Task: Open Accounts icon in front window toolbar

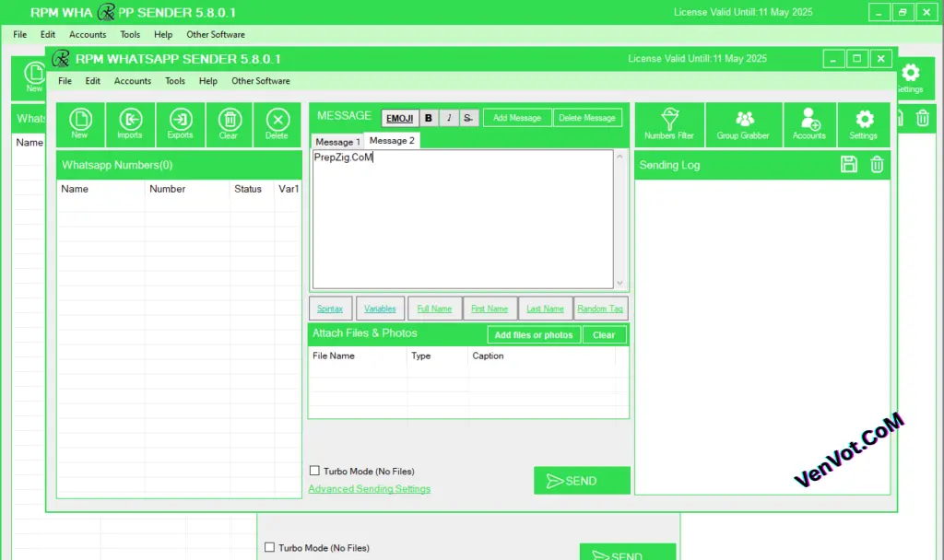Action: pos(809,124)
